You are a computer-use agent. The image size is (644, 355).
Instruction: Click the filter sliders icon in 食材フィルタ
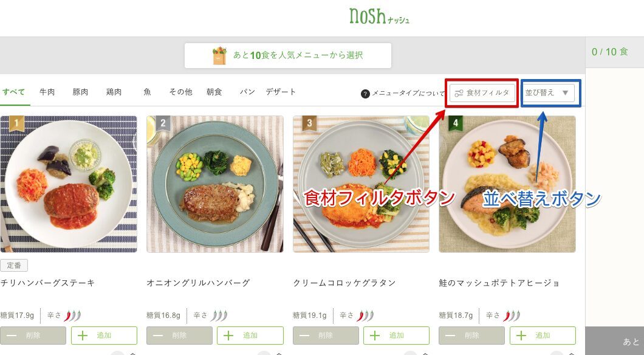point(458,93)
